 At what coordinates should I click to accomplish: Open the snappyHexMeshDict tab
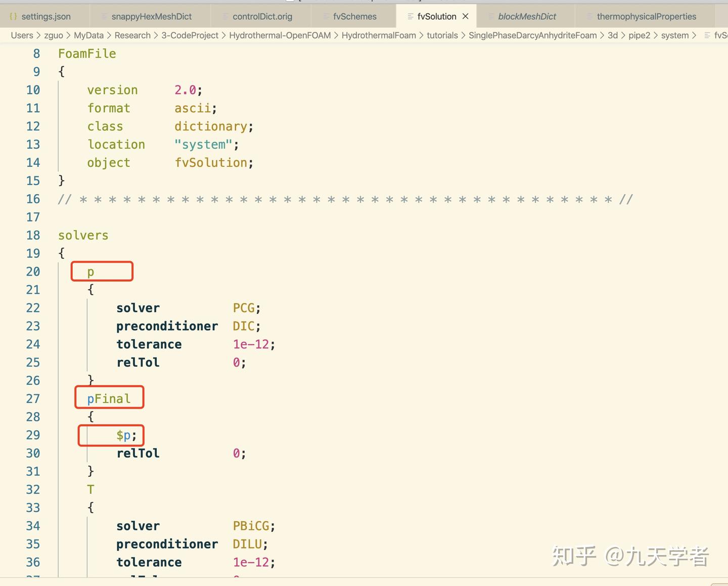[x=151, y=17]
